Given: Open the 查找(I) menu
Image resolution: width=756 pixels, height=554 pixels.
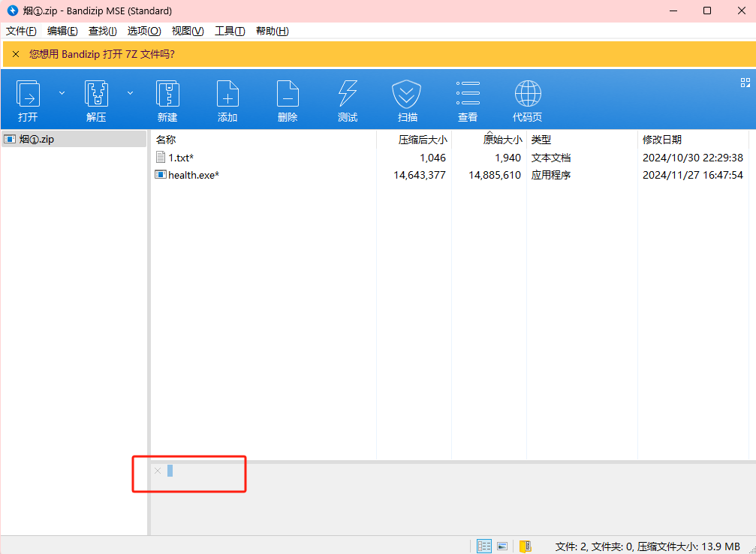Looking at the screenshot, I should 103,31.
